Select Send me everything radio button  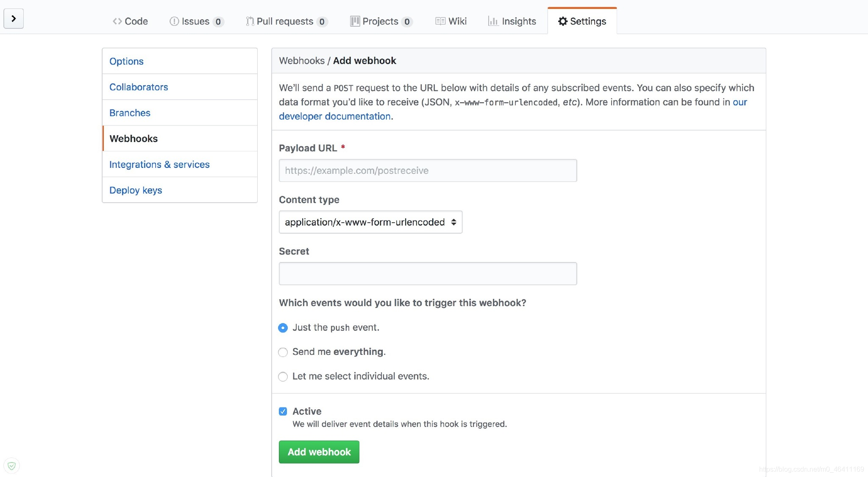coord(282,352)
